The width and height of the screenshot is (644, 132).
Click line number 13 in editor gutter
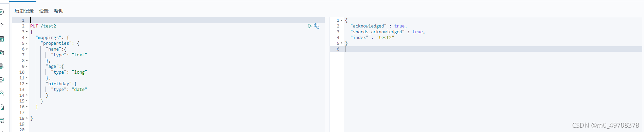pyautogui.click(x=22, y=90)
